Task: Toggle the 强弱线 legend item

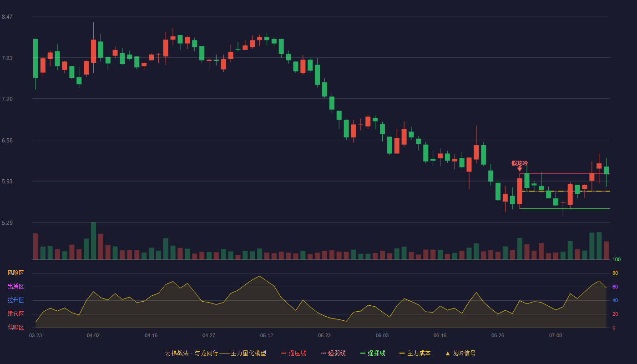Action: point(333,353)
